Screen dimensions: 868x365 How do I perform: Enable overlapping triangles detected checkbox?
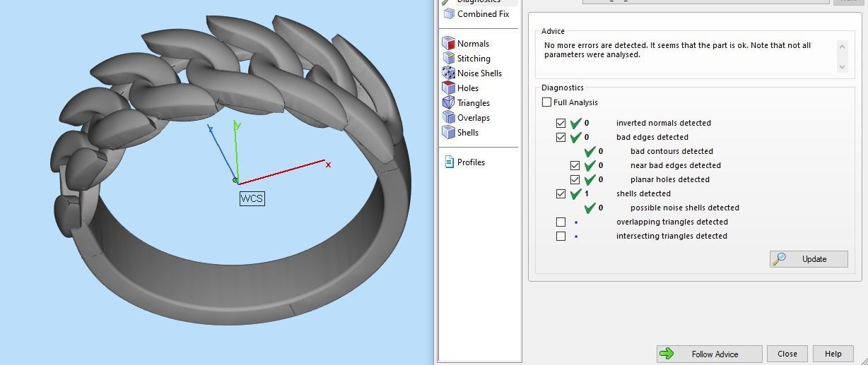561,222
